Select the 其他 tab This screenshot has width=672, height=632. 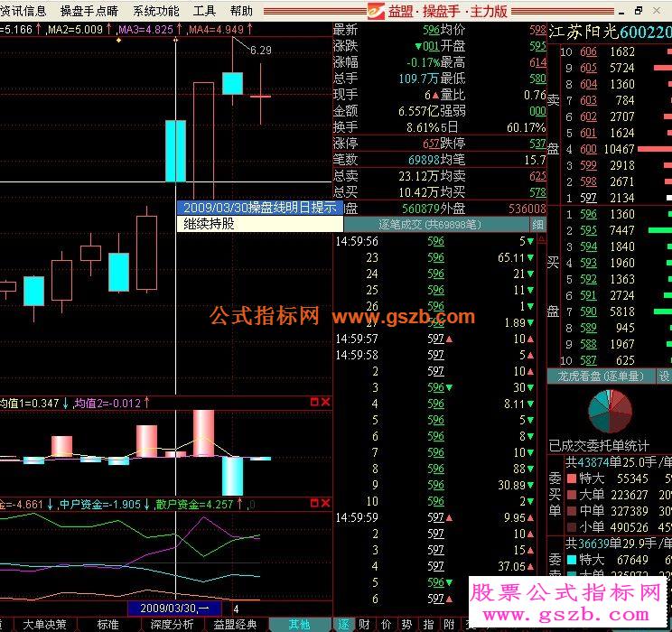click(299, 625)
